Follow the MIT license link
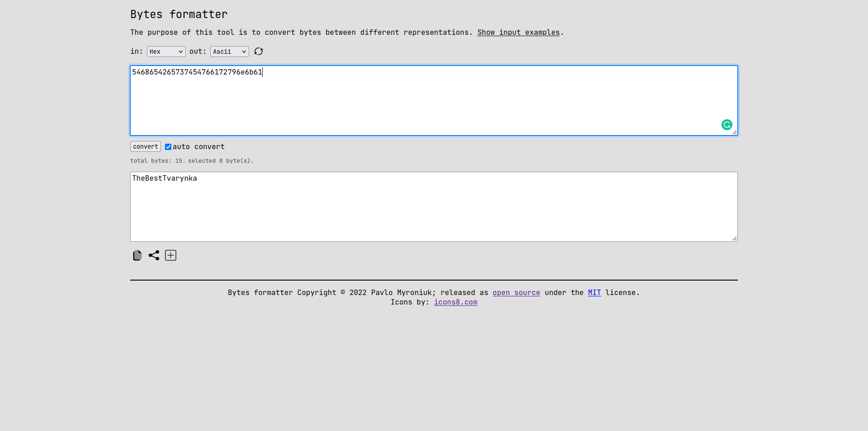Image resolution: width=868 pixels, height=431 pixels. tap(594, 293)
